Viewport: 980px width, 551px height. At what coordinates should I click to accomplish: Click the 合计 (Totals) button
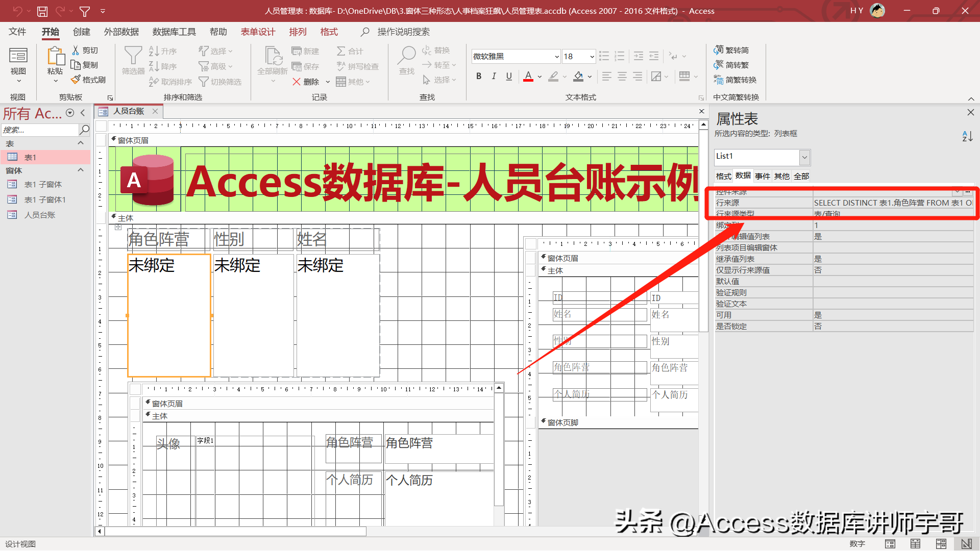350,51
